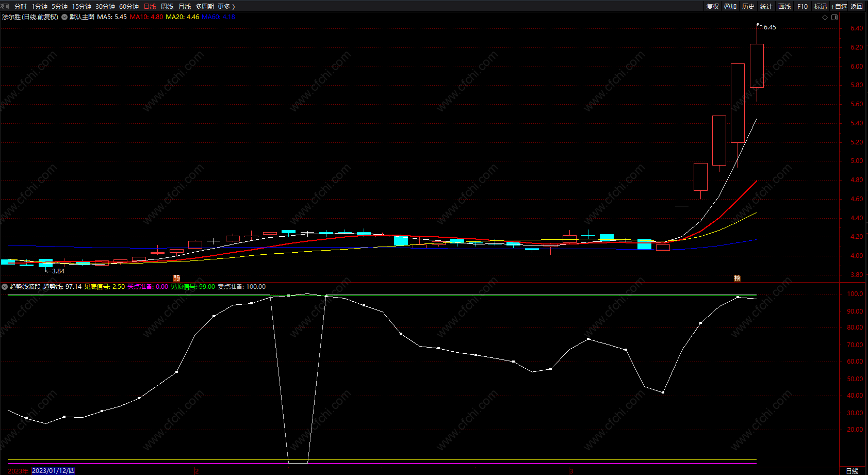Open the 复权 adjustment menu
This screenshot has height=475, width=868.
713,7
